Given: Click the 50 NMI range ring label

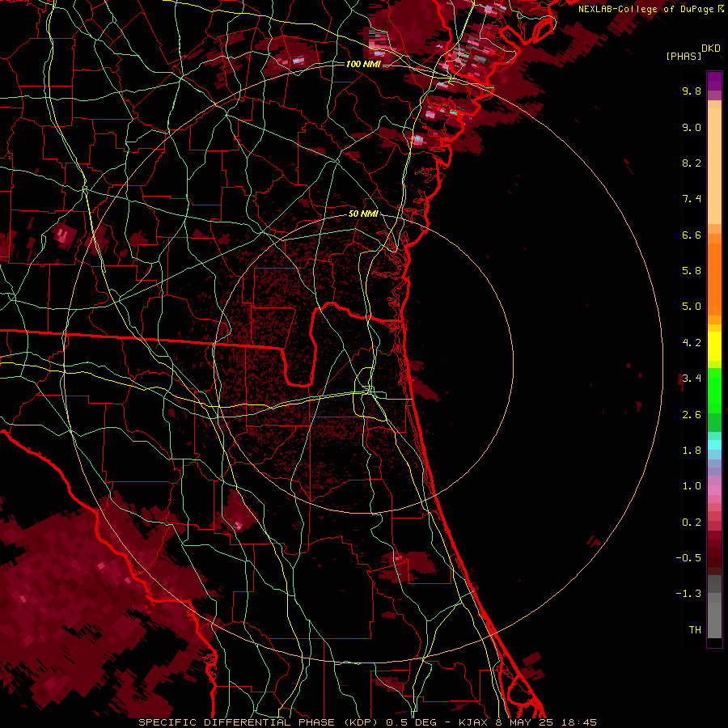Looking at the screenshot, I should click(x=363, y=214).
